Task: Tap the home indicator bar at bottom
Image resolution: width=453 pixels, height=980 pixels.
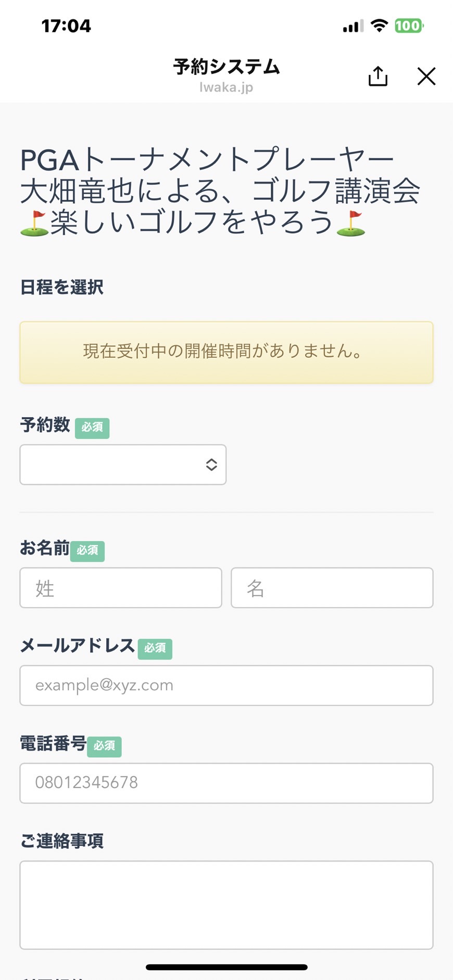Action: tap(227, 967)
